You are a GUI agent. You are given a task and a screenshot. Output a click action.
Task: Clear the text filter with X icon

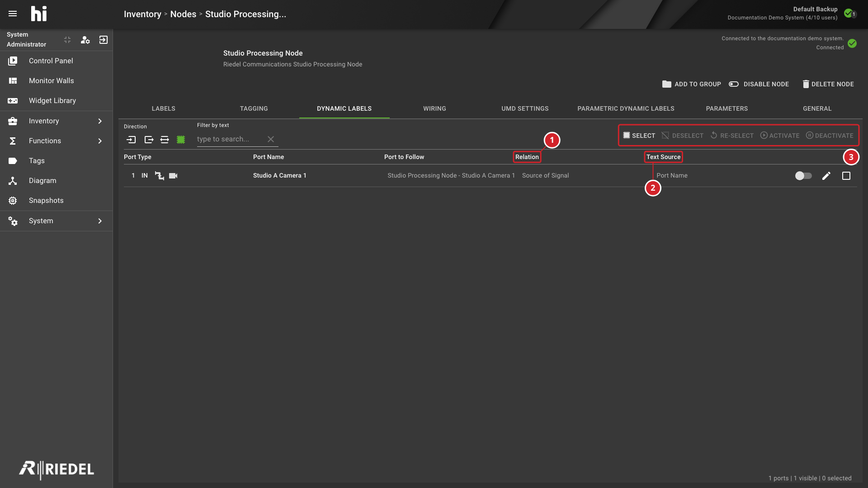(271, 139)
